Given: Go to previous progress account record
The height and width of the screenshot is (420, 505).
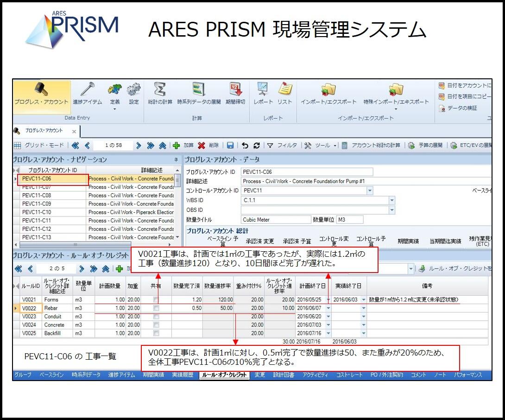Looking at the screenshot, I should (x=87, y=146).
